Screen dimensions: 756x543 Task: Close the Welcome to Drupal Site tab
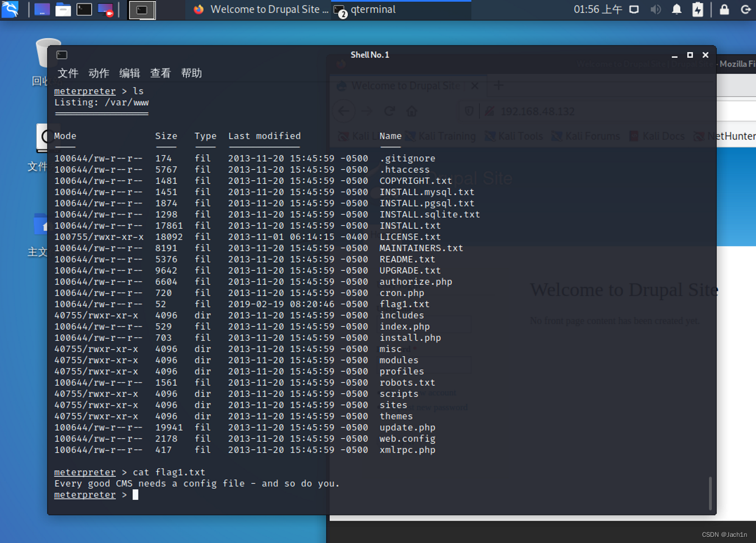(x=475, y=86)
